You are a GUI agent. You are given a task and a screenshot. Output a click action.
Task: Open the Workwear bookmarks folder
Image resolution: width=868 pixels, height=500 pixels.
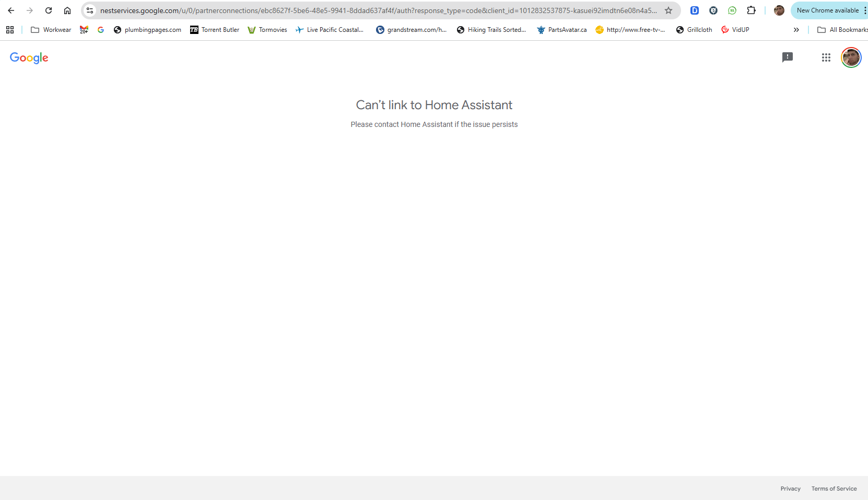[51, 30]
